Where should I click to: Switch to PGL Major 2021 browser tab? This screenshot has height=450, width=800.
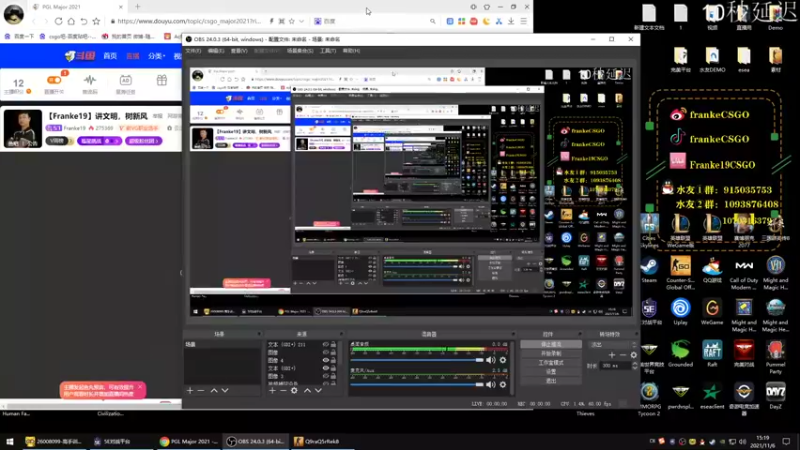coord(77,7)
